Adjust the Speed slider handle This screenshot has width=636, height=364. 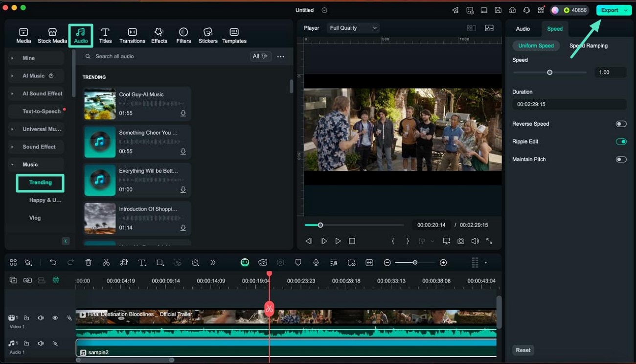pyautogui.click(x=549, y=72)
